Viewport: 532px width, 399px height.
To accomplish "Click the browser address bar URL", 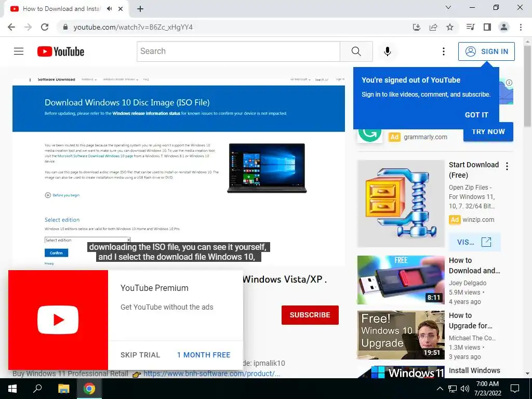I will (133, 27).
